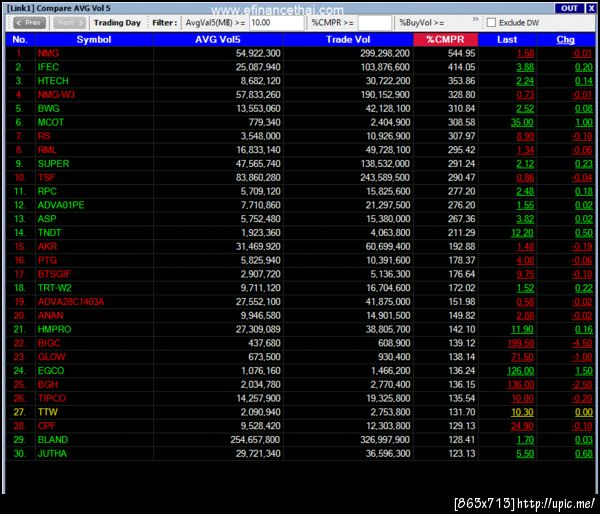Select symbol TIPCO
The height and width of the screenshot is (514, 600).
tap(52, 398)
